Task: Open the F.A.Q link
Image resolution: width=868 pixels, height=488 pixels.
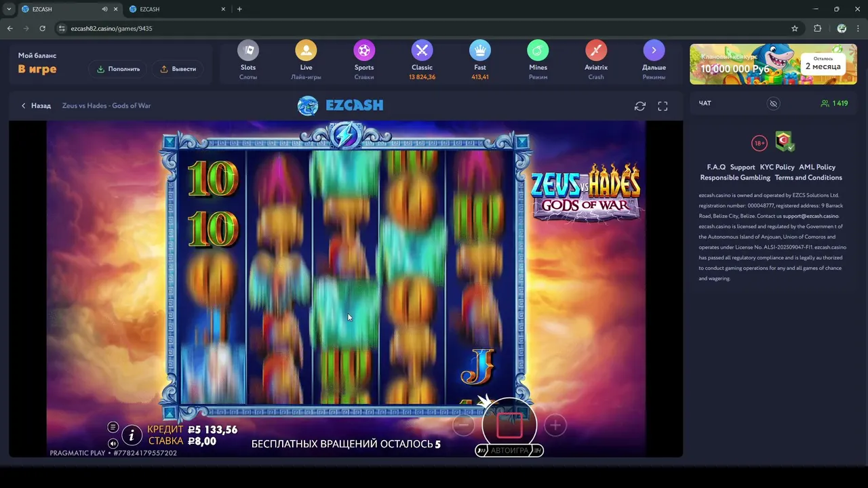Action: pyautogui.click(x=716, y=167)
